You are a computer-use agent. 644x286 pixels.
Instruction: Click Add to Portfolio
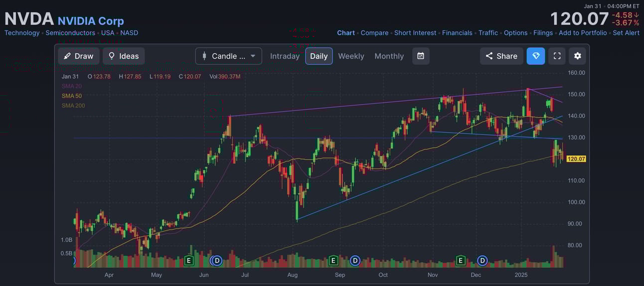583,33
